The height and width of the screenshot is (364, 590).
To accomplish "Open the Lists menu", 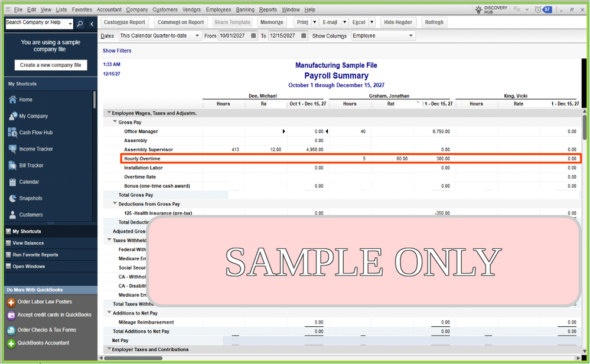I will click(x=61, y=10).
